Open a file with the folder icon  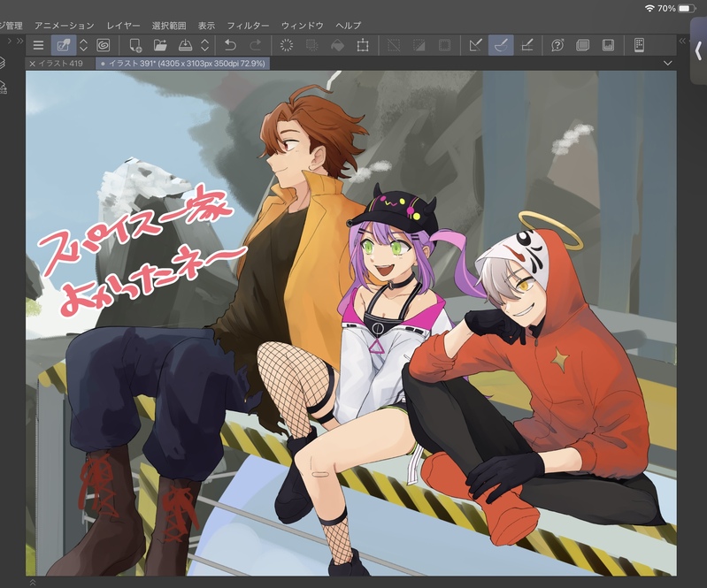click(x=160, y=45)
